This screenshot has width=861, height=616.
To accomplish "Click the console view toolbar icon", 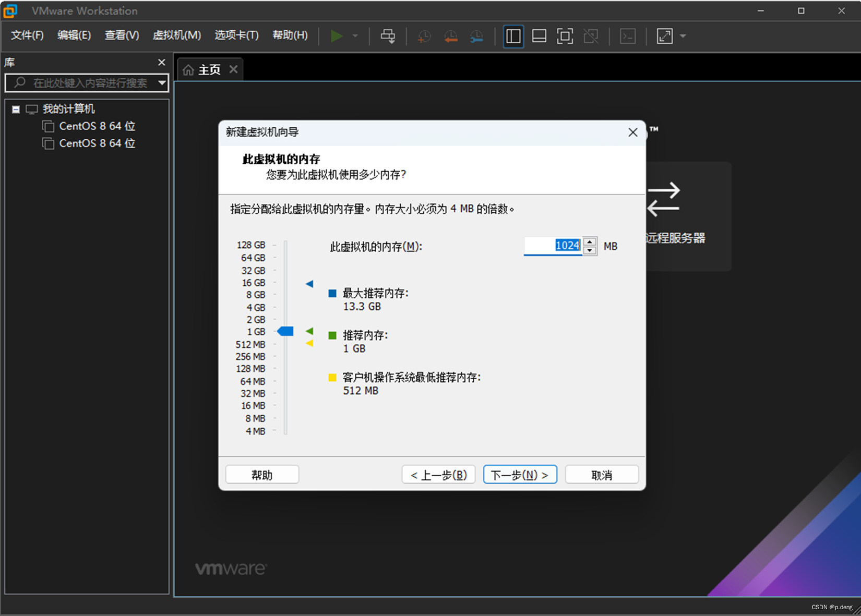I will pyautogui.click(x=628, y=36).
